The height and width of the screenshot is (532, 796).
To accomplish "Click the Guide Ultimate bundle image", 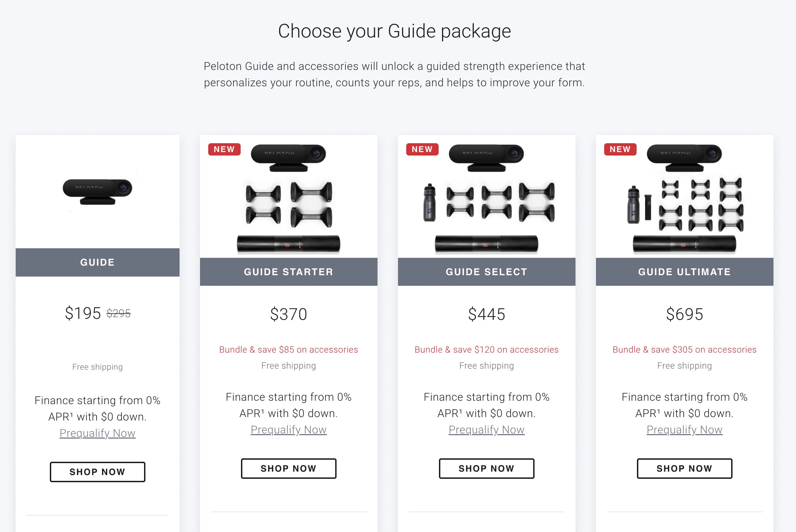I will tap(684, 198).
